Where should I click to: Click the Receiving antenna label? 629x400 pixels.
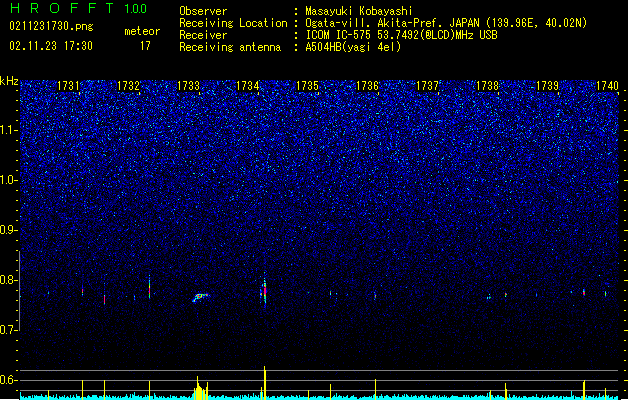coord(230,47)
